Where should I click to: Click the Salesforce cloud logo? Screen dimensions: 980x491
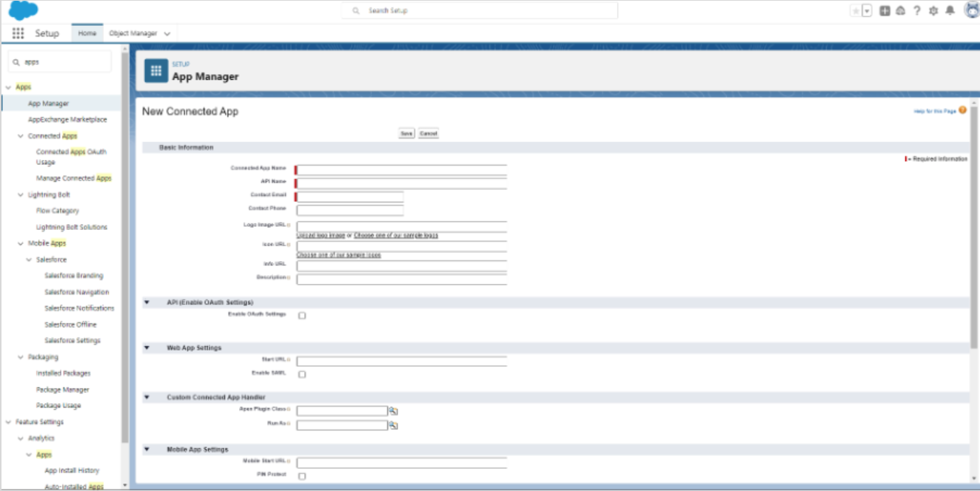(x=24, y=11)
